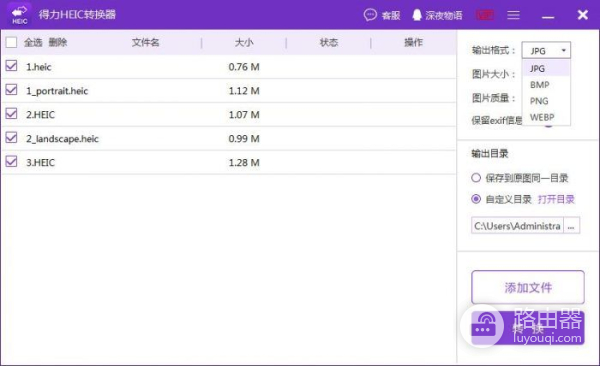The image size is (600, 366).
Task: Click the 输出格式 label
Action: [494, 50]
